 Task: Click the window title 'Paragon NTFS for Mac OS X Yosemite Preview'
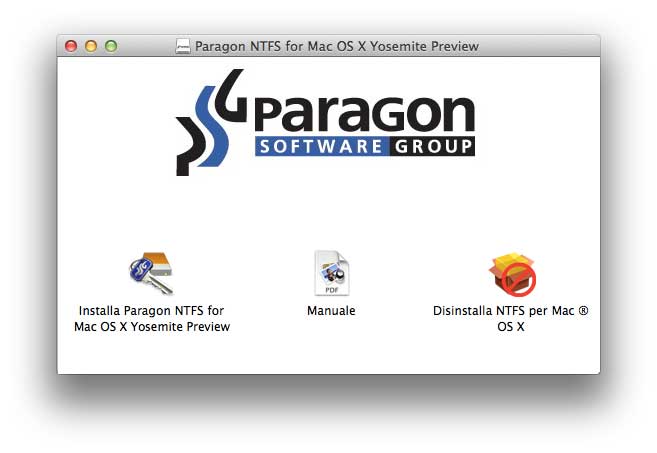337,46
